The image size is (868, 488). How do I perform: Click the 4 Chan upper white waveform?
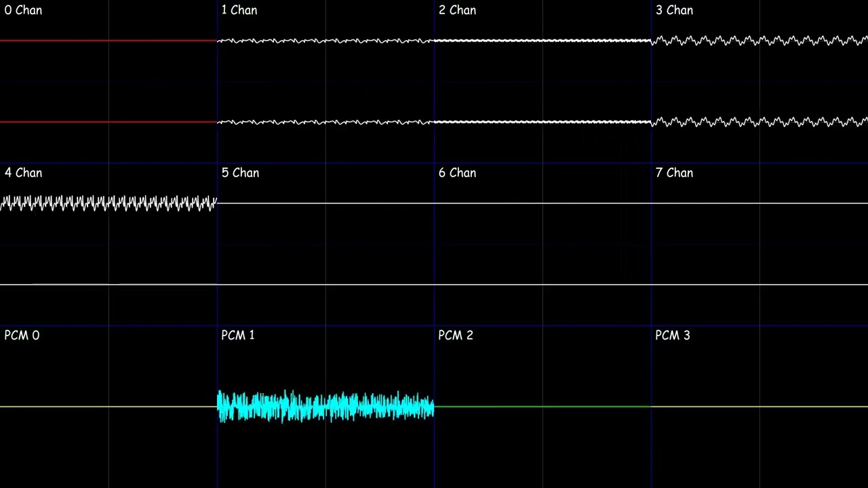(x=108, y=203)
